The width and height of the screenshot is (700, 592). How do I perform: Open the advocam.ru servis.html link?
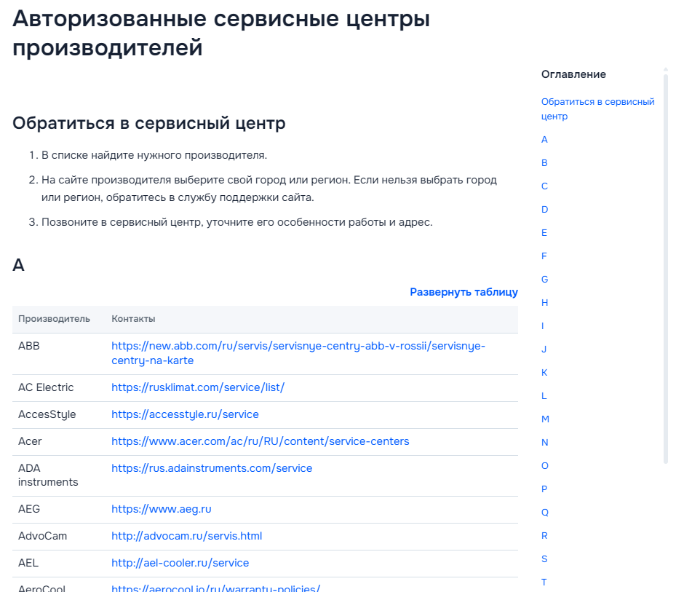tap(186, 536)
